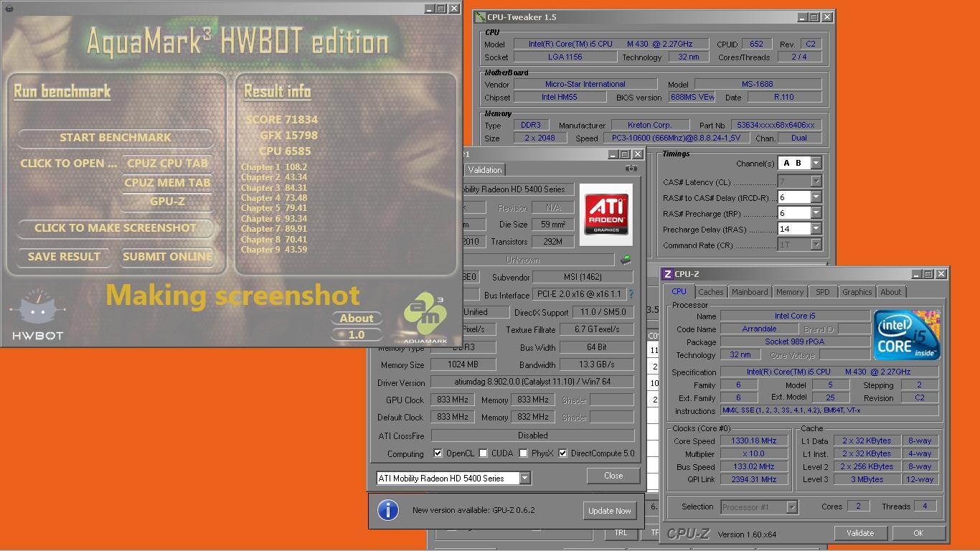
Task: Open the Processor #1 selection dropdown
Action: tap(791, 507)
